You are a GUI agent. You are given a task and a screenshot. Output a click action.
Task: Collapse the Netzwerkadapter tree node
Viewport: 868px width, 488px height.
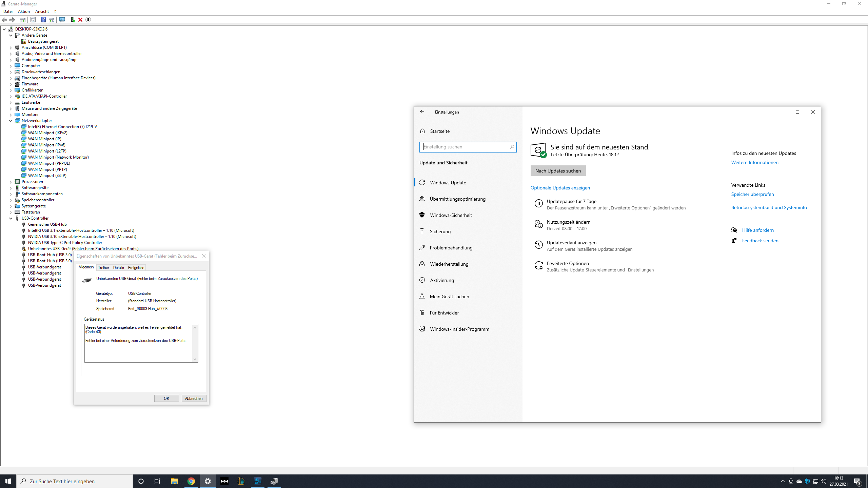11,121
